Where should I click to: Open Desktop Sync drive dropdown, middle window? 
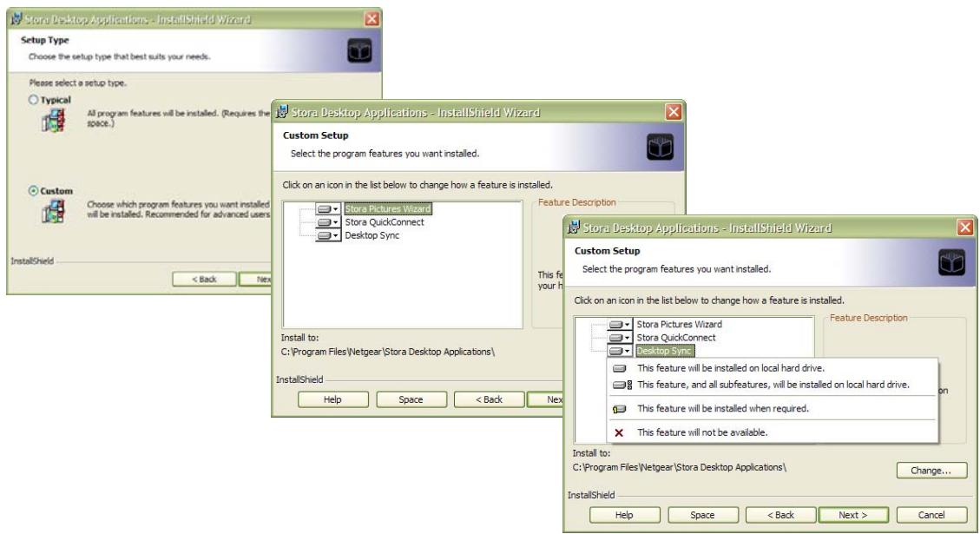tap(327, 235)
